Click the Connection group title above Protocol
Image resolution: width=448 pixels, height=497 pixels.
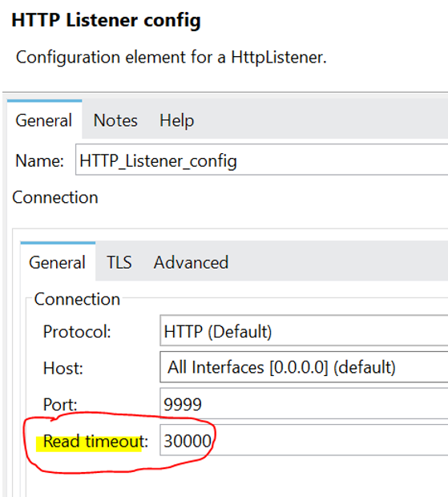pos(77,299)
